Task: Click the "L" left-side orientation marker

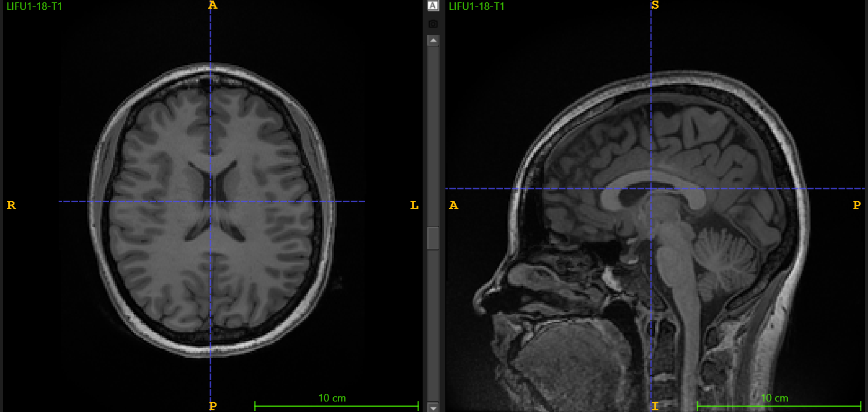Action: [x=415, y=205]
